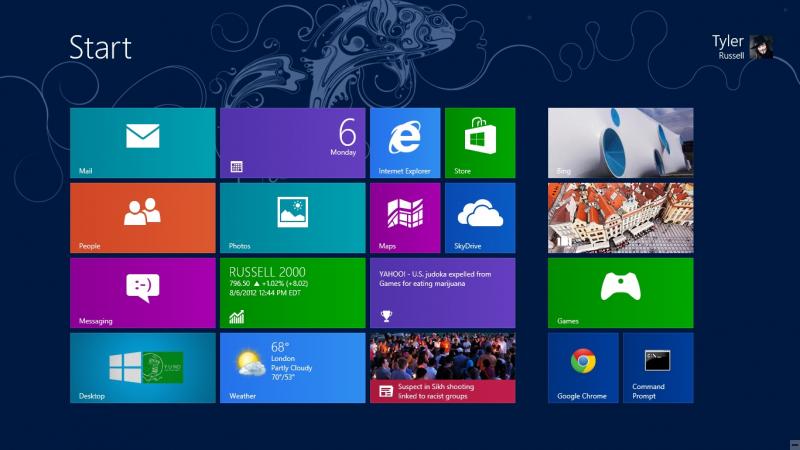Open the Weather tile for London
800x450 pixels.
pyautogui.click(x=293, y=368)
